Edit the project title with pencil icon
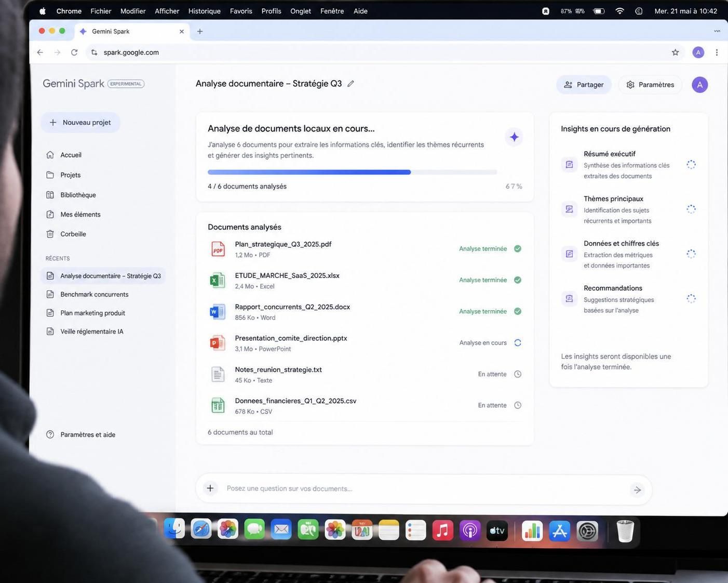728x583 pixels. 350,84
